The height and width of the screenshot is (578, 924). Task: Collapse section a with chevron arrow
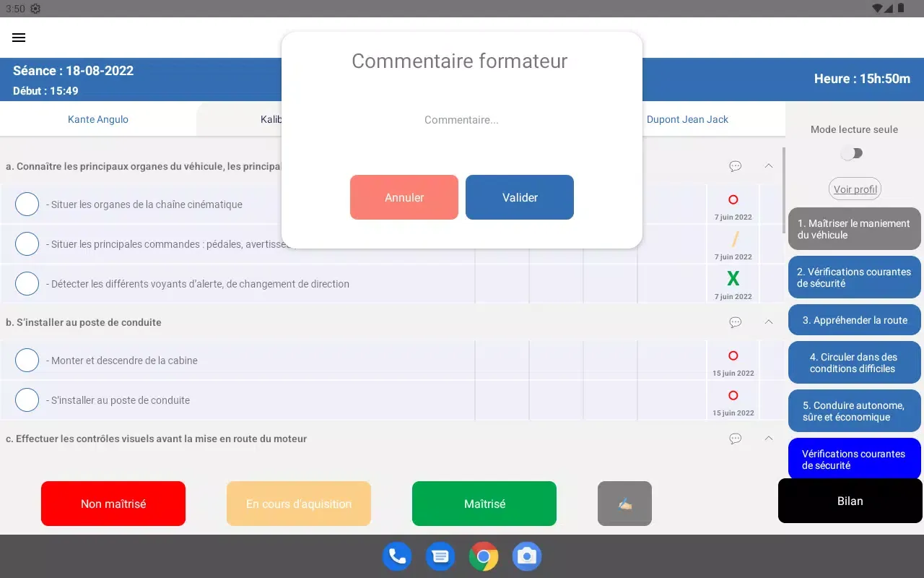click(x=769, y=166)
